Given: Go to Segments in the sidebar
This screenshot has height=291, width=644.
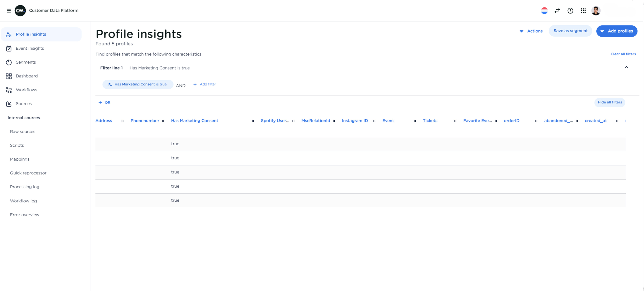Looking at the screenshot, I should 26,62.
